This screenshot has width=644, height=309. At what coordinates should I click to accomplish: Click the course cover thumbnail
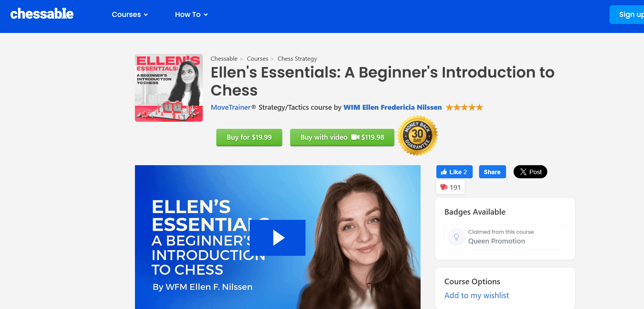pyautogui.click(x=169, y=88)
